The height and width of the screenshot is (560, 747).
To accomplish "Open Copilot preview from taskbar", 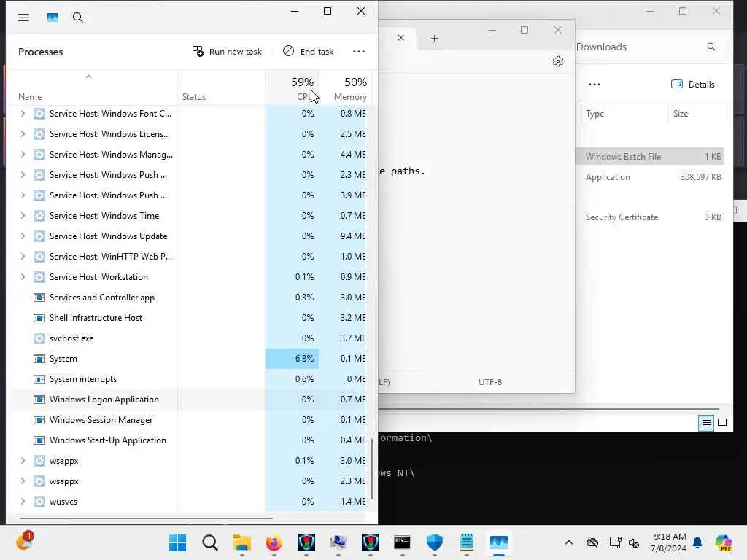I will pyautogui.click(x=724, y=542).
